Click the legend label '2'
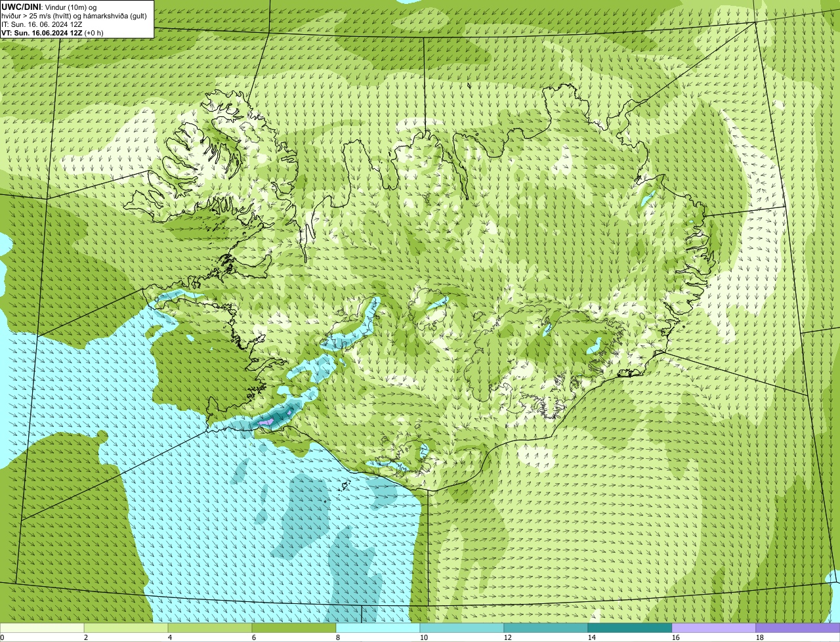Viewport: 840px width, 642px height. click(x=86, y=637)
